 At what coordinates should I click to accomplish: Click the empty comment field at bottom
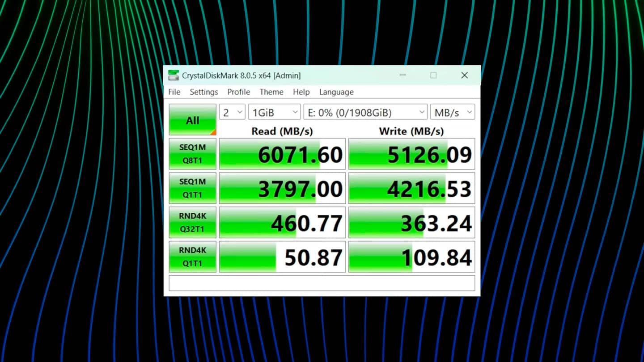click(322, 283)
